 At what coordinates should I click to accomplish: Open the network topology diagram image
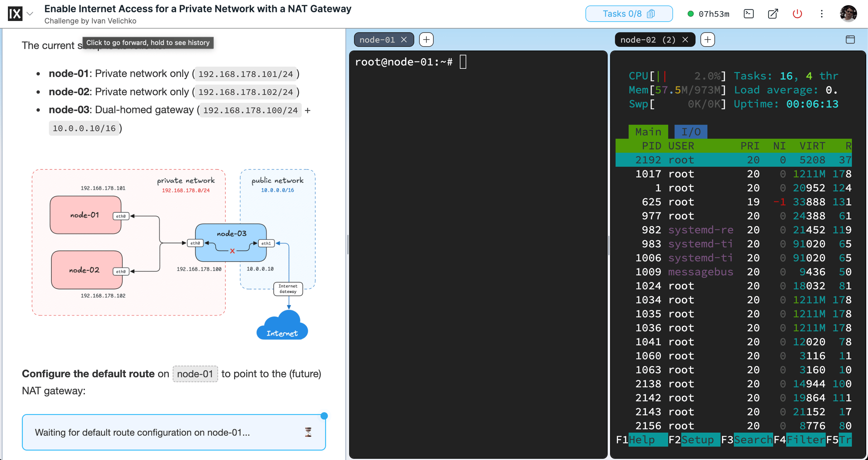tap(174, 254)
